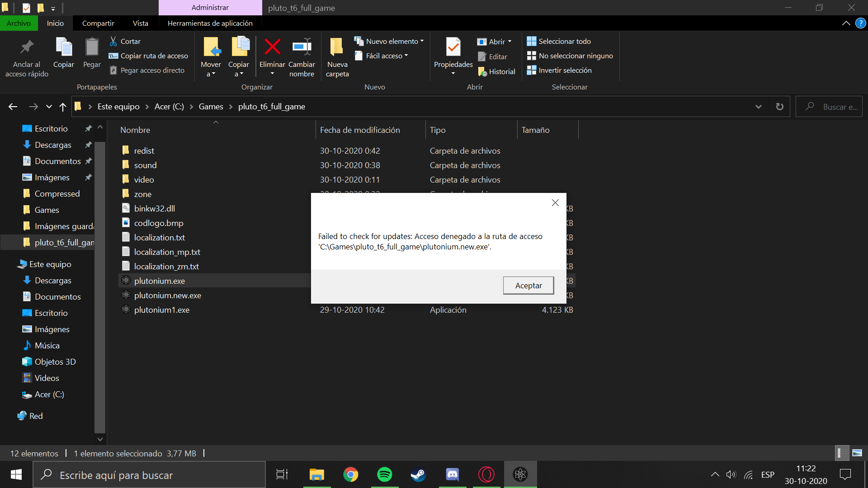Switch to details view layout icon
Screen dimensions: 868x488
coord(841,453)
